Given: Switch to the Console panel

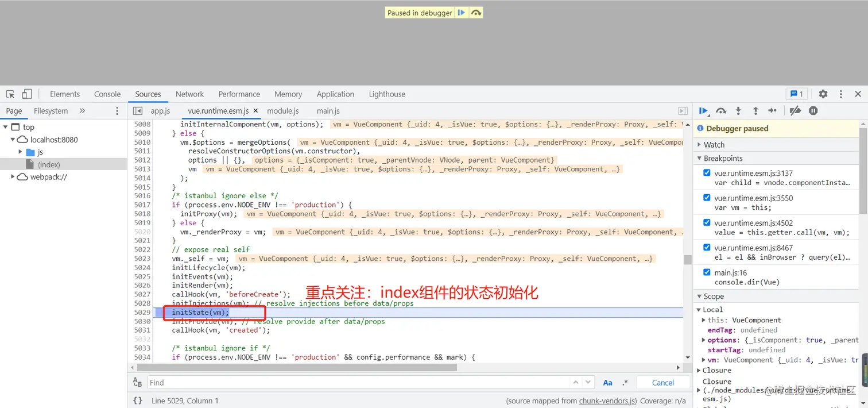Looking at the screenshot, I should (107, 94).
